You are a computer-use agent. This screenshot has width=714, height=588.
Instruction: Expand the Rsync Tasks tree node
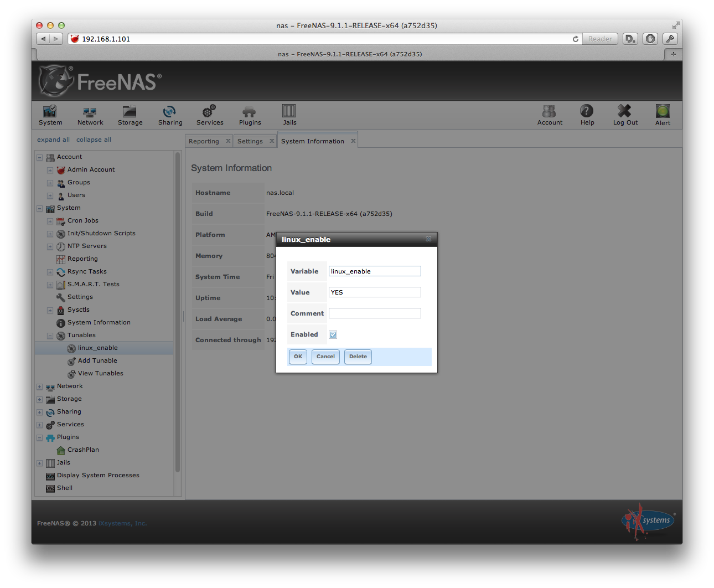(x=50, y=272)
